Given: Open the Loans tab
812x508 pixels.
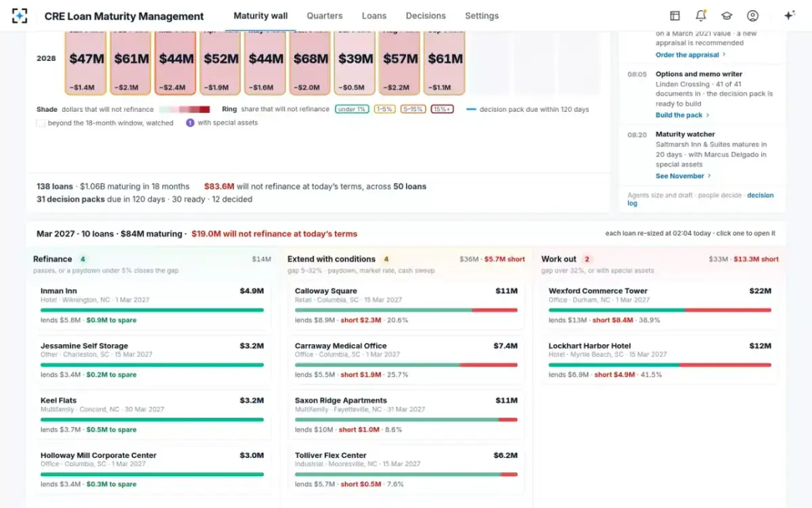Looking at the screenshot, I should click(374, 16).
